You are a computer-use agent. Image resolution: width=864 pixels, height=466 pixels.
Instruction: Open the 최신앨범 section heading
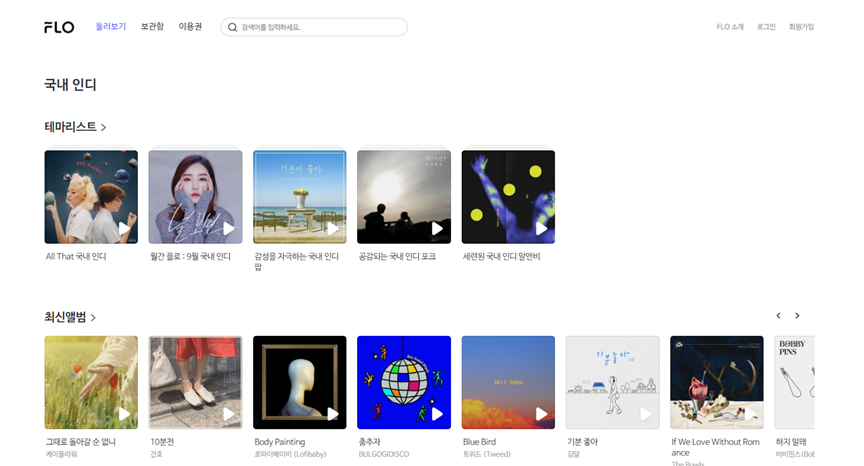point(65,317)
